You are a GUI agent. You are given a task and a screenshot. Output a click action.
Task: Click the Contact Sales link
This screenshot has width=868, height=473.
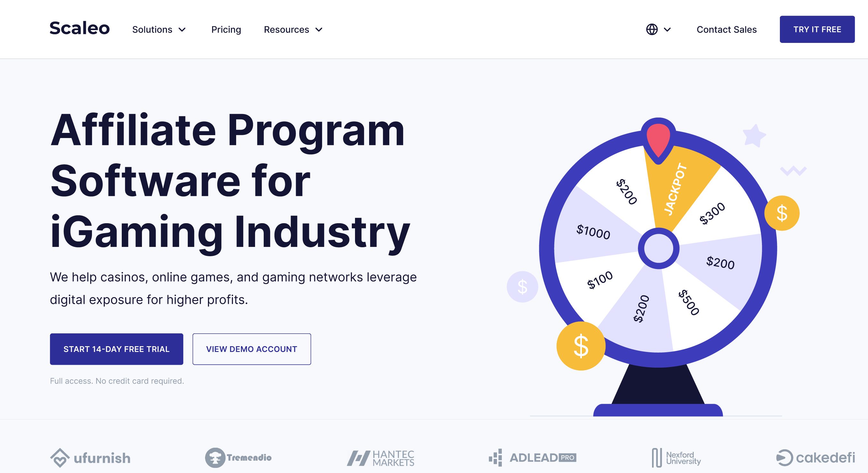726,29
